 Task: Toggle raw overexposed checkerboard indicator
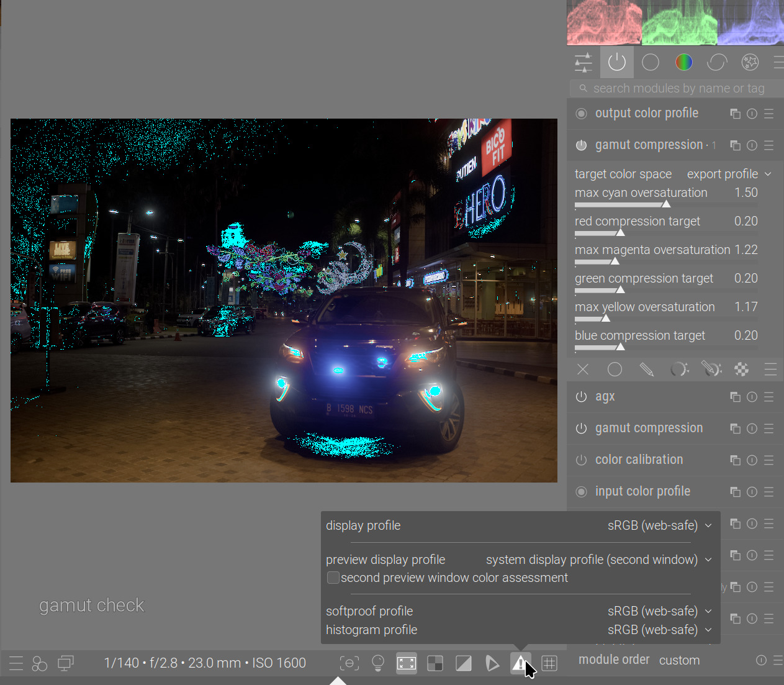point(435,663)
